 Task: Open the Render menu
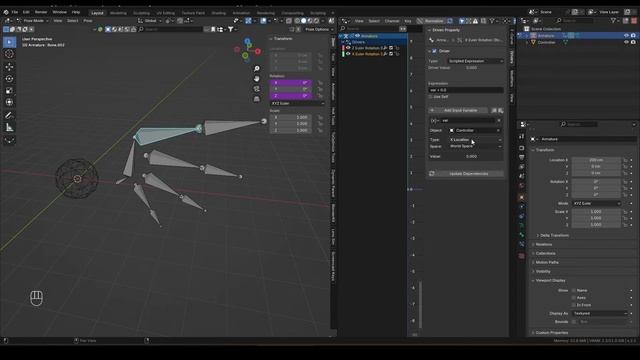[x=41, y=12]
